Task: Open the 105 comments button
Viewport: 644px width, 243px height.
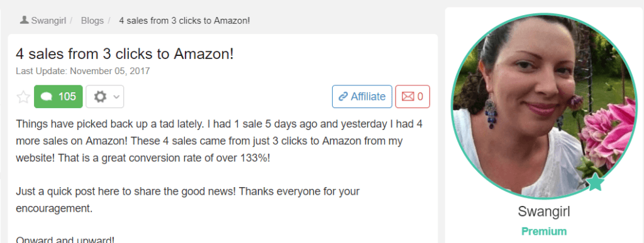Action: tap(58, 97)
